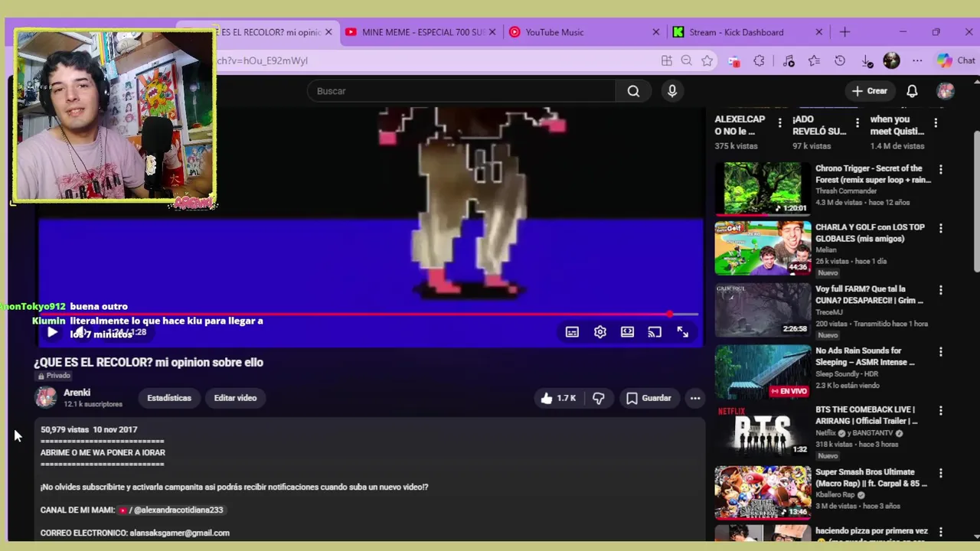
Task: Open options for Chrono Trigger video
Action: pos(941,170)
